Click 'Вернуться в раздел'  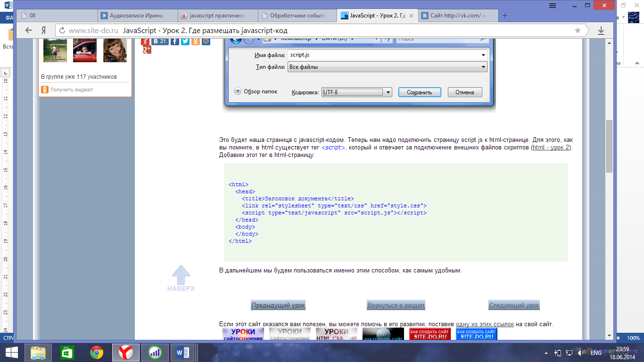pos(396,305)
